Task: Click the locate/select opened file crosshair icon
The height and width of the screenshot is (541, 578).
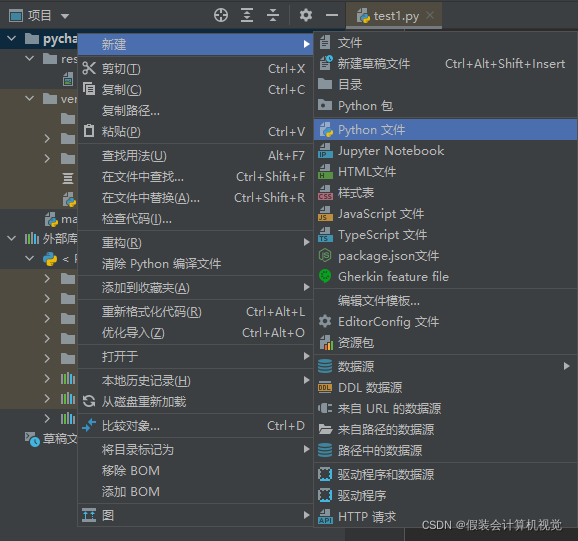Action: click(x=221, y=15)
